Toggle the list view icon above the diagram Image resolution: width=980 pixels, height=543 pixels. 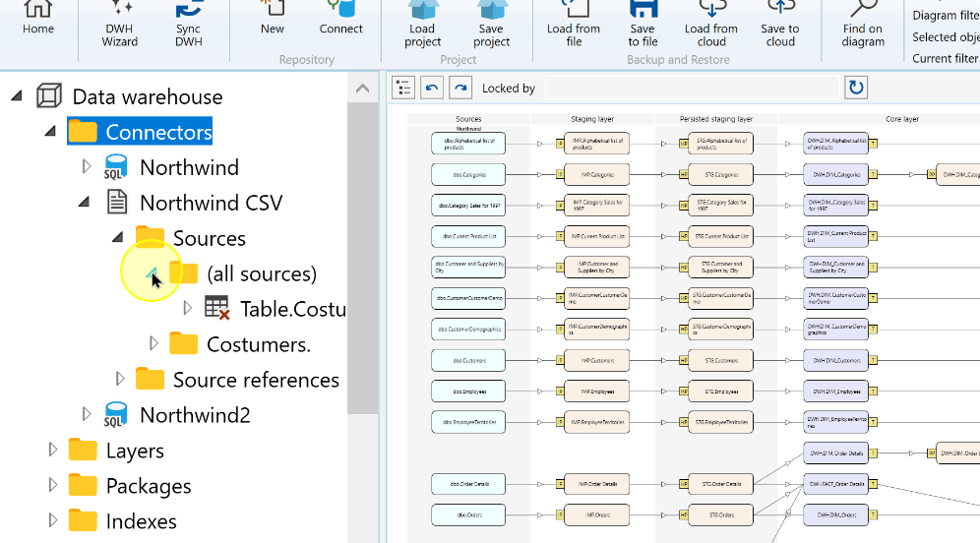coord(403,89)
